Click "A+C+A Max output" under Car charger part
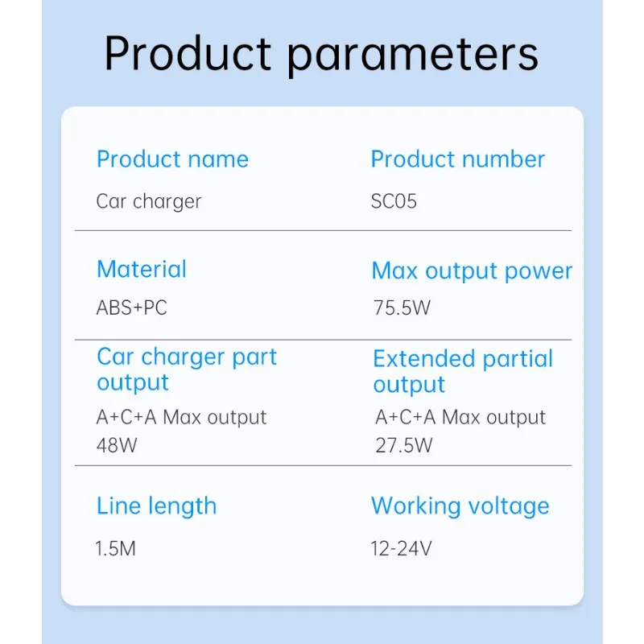 (181, 417)
